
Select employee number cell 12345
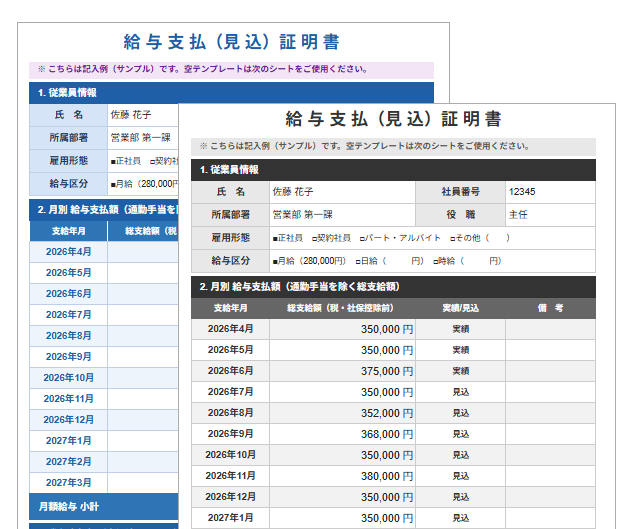coord(550,192)
